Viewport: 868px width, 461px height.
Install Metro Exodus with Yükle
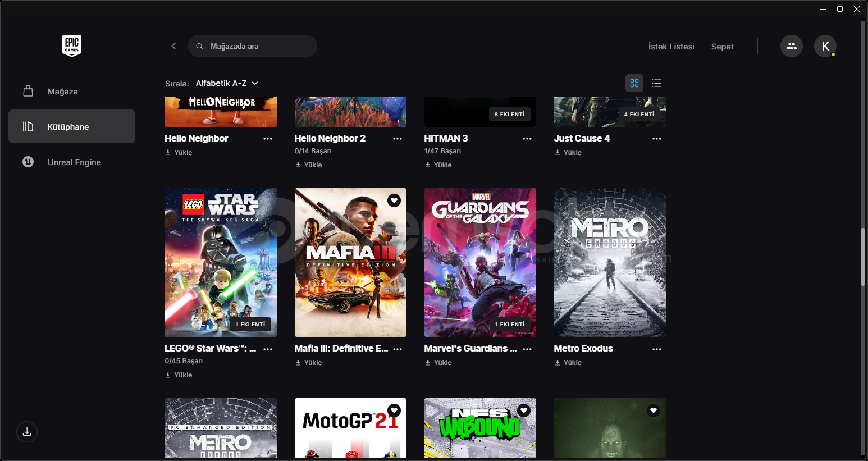pos(568,362)
